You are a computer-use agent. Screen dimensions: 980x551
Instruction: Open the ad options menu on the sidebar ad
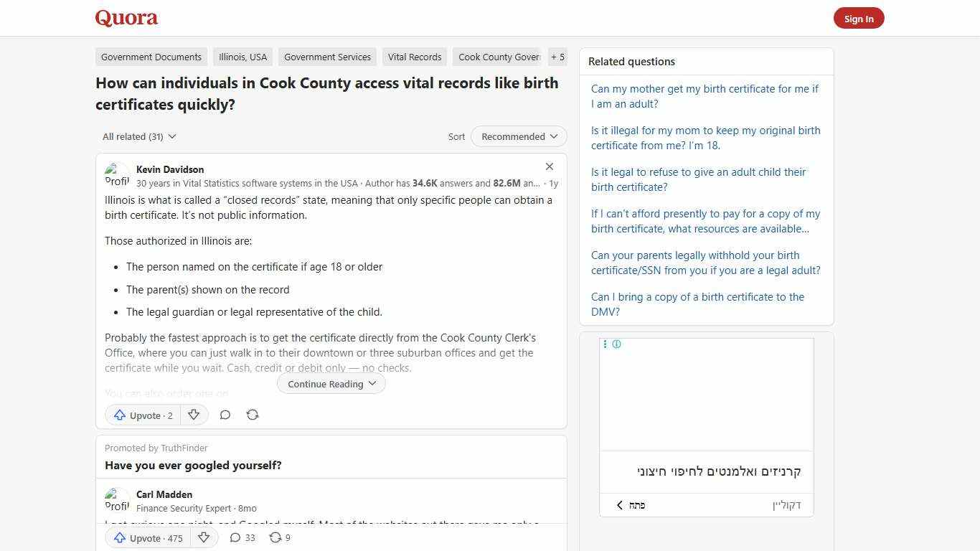pyautogui.click(x=605, y=344)
